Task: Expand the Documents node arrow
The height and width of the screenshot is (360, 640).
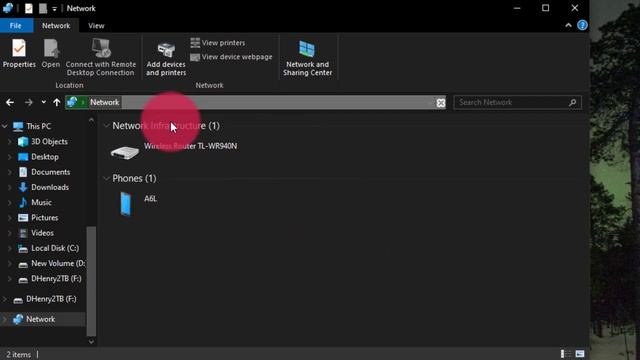Action: [x=10, y=172]
